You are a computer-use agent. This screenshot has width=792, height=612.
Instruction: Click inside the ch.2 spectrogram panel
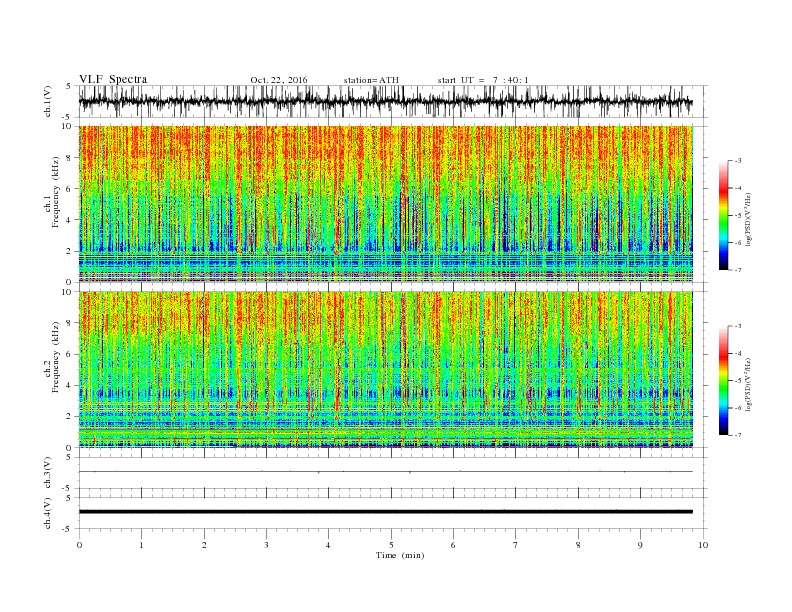coord(385,370)
